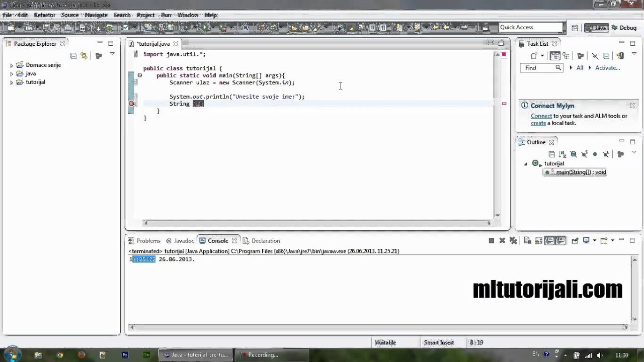Click Clear Console icon
The height and width of the screenshot is (362, 644).
point(527,240)
